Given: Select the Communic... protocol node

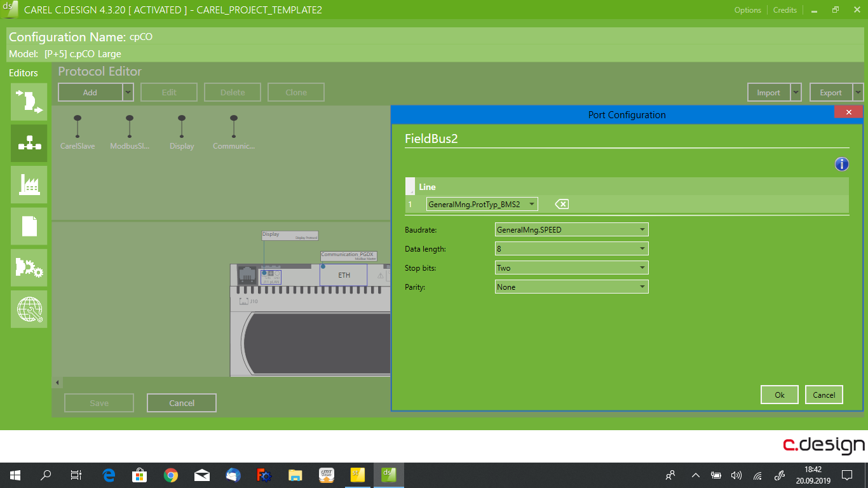Looking at the screenshot, I should [x=234, y=132].
